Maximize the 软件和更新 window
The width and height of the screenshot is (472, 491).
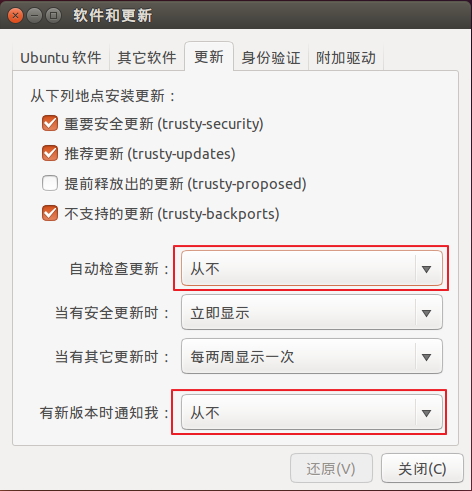53,16
